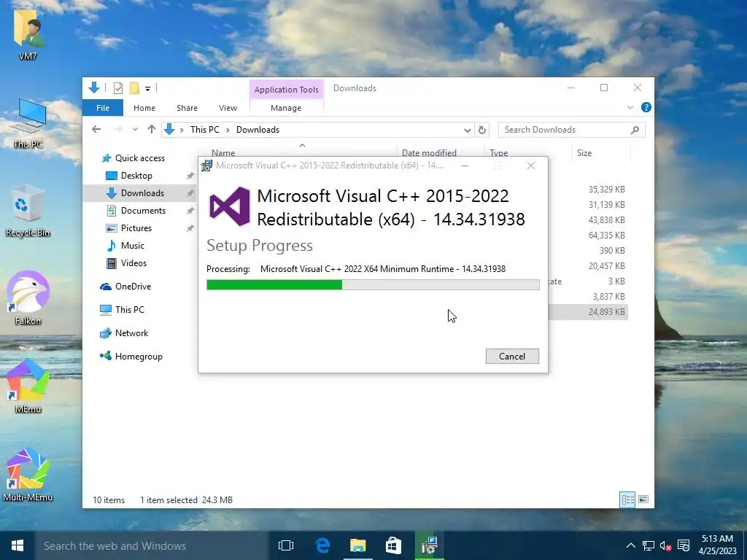Click the pin icon beside Documents
Screen dimensions: 747x560
click(x=190, y=211)
